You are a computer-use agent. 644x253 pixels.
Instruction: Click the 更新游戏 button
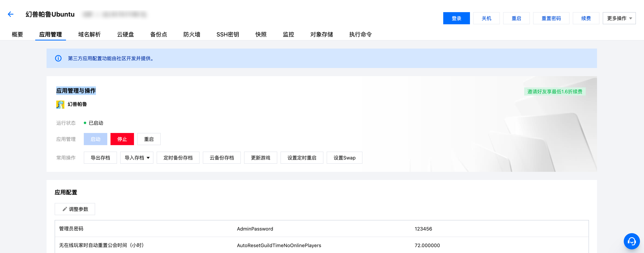click(260, 158)
